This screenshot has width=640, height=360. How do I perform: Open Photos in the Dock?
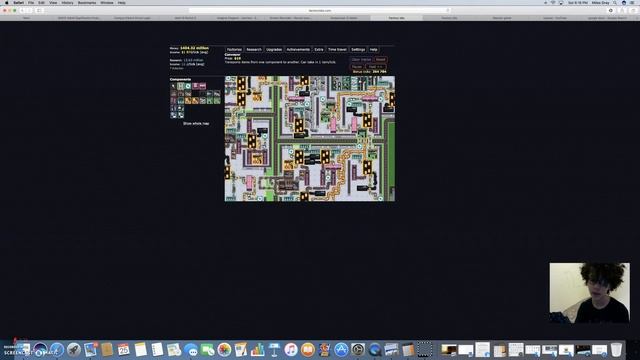click(224, 350)
